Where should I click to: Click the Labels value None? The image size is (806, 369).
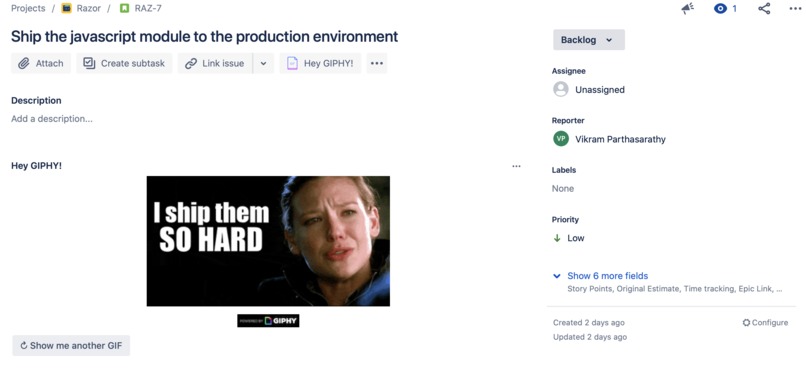(x=563, y=189)
